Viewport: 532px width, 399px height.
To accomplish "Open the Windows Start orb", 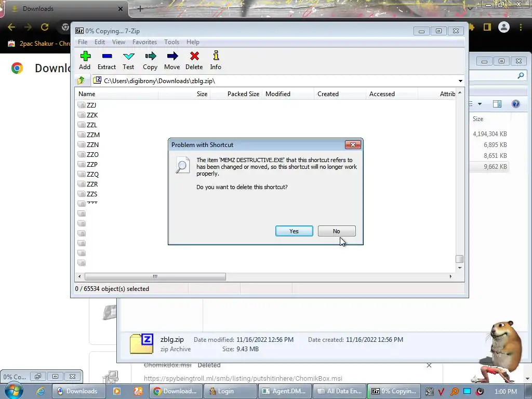I will click(x=14, y=391).
